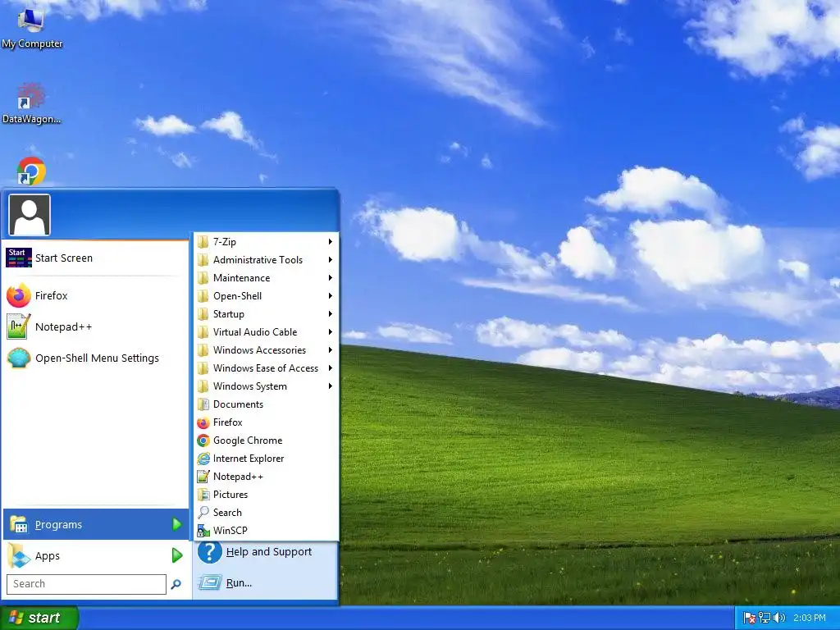The image size is (840, 630).
Task: Launch Internet Explorer from submenu
Action: (x=266, y=459)
